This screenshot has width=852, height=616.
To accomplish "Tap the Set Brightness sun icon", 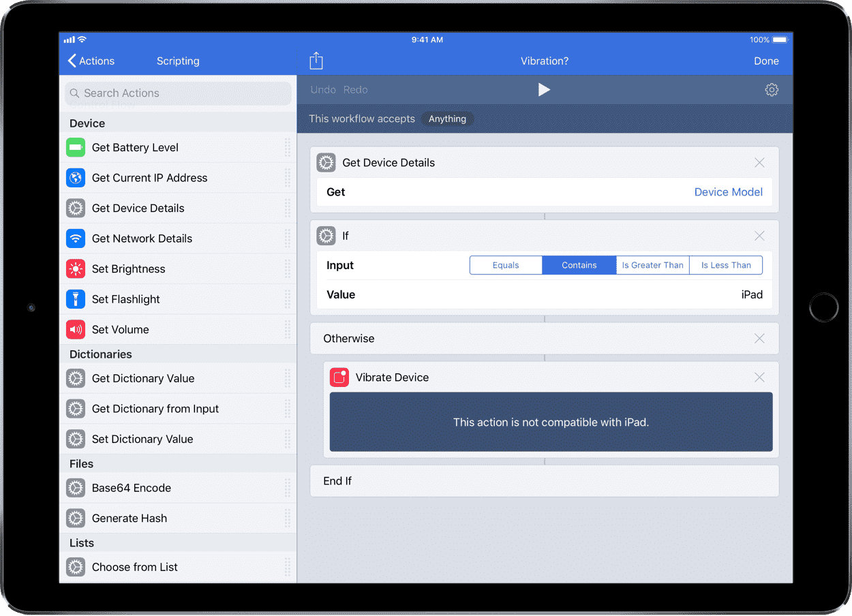I will click(76, 268).
